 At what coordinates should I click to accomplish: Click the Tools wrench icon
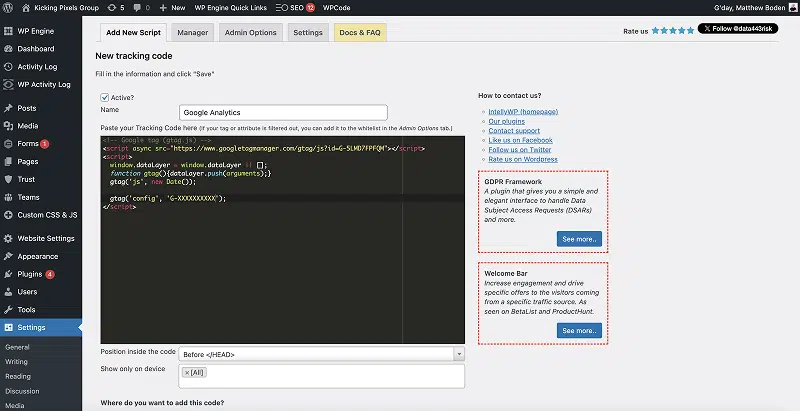pyautogui.click(x=8, y=310)
